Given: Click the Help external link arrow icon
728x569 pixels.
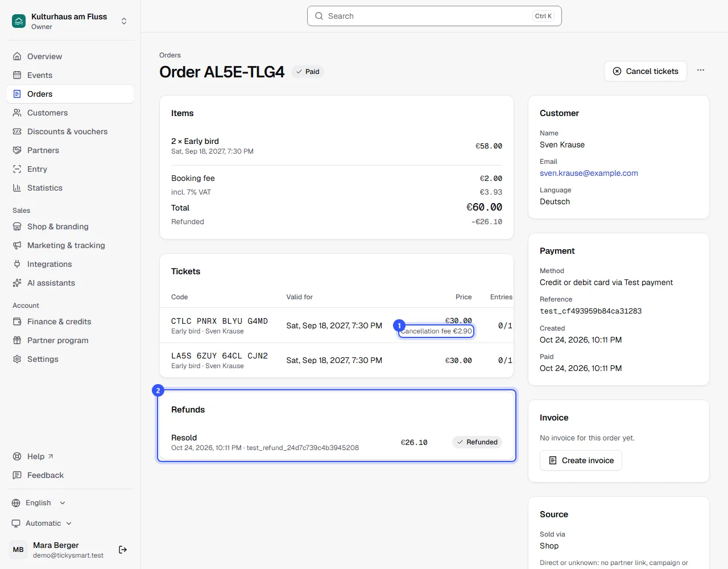Looking at the screenshot, I should click(51, 456).
